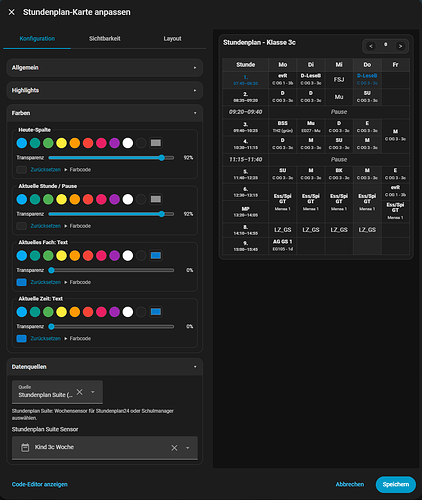Pick orange swatch for Aktuelles Fach: Text
Viewport: 422px width, 500px height.
[75, 256]
